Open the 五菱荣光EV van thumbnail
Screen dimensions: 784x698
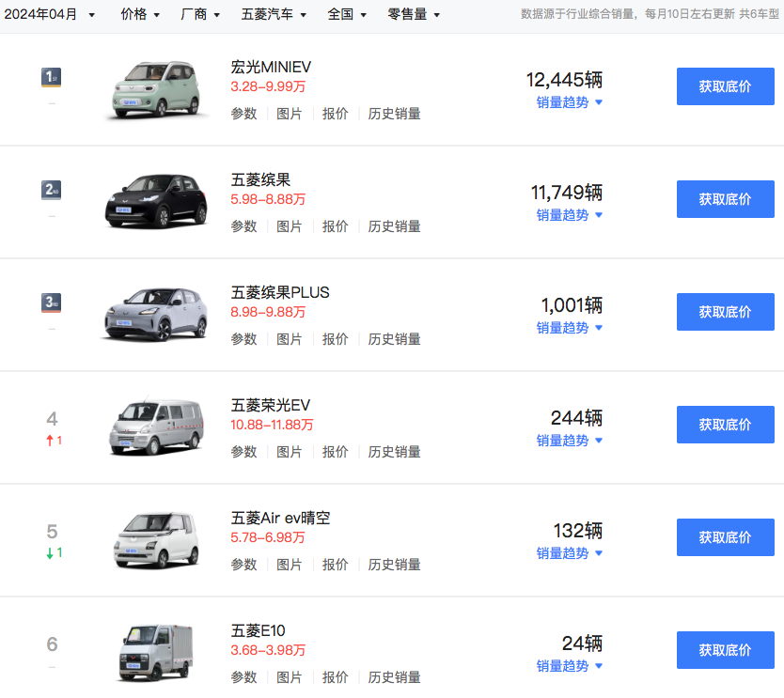(156, 427)
